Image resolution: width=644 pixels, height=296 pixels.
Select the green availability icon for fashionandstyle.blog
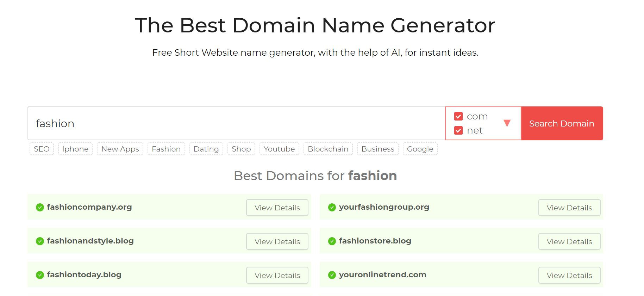click(40, 241)
